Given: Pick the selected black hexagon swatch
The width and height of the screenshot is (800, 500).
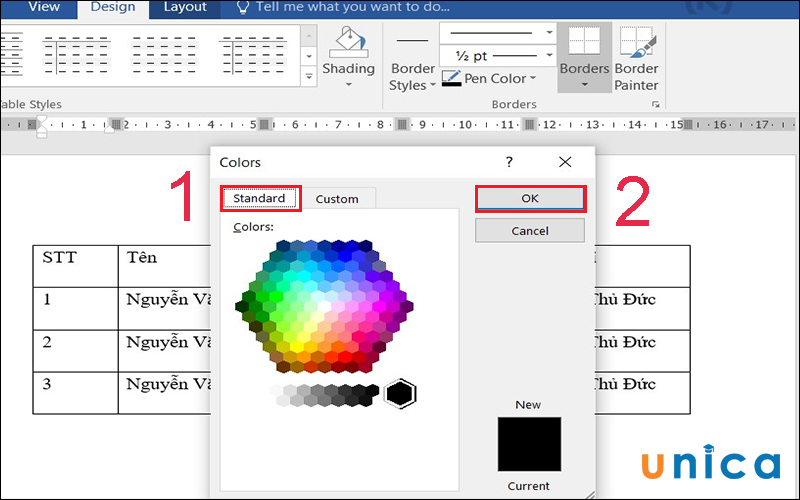Looking at the screenshot, I should point(400,393).
